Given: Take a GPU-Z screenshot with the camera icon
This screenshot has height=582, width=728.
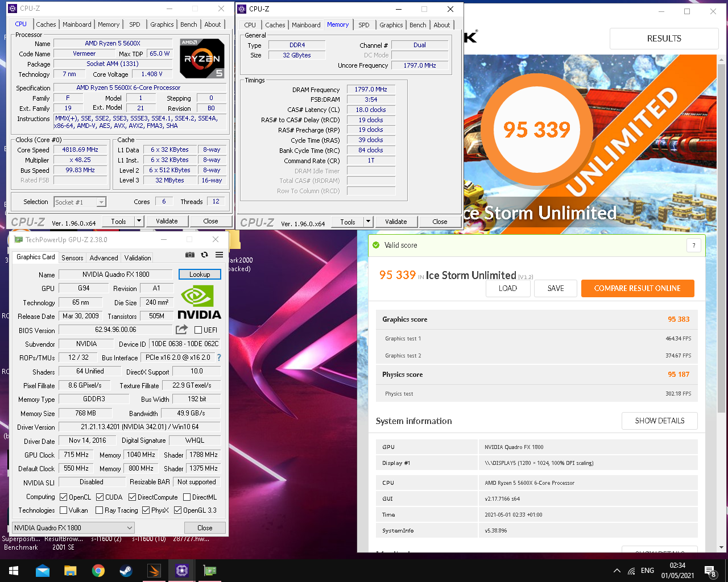Looking at the screenshot, I should (190, 255).
